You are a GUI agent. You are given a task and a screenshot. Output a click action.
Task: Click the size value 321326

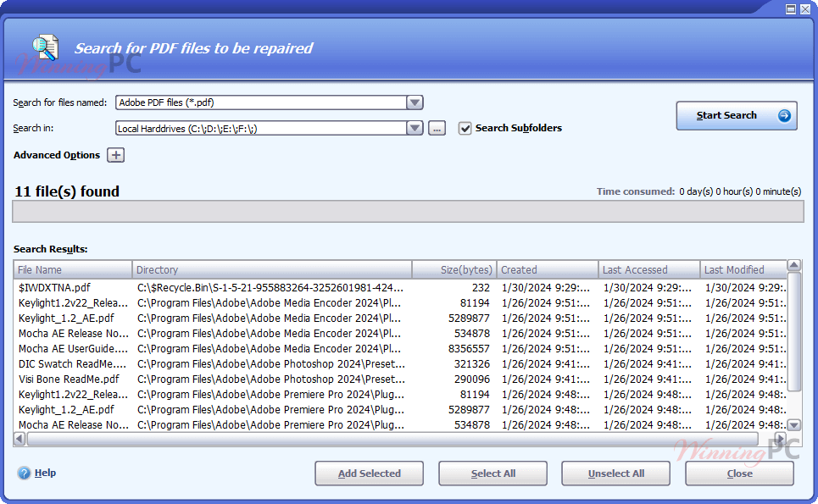click(x=472, y=363)
